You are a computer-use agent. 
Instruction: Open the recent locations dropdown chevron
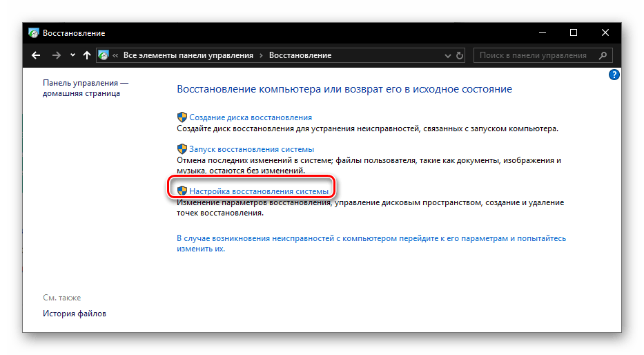[x=72, y=56]
